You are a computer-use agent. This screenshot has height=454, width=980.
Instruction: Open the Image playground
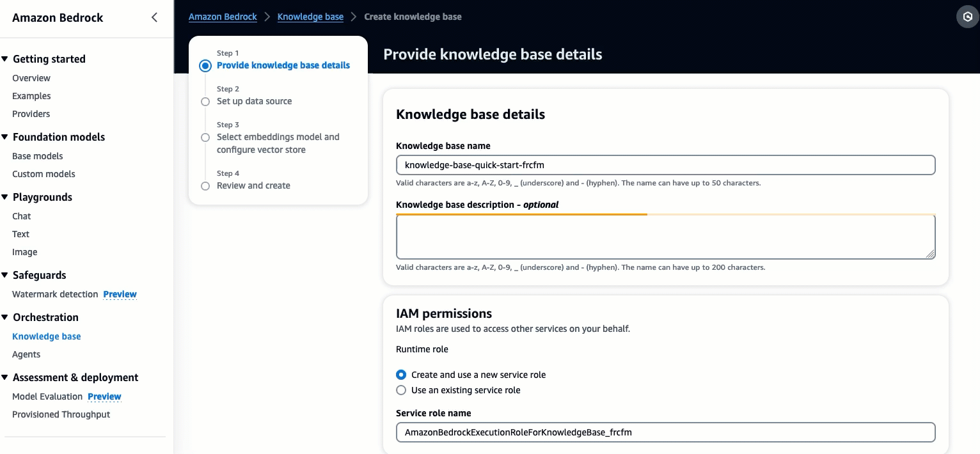[25, 252]
